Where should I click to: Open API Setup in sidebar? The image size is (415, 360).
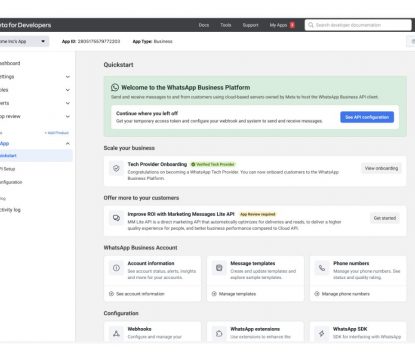pyautogui.click(x=8, y=169)
